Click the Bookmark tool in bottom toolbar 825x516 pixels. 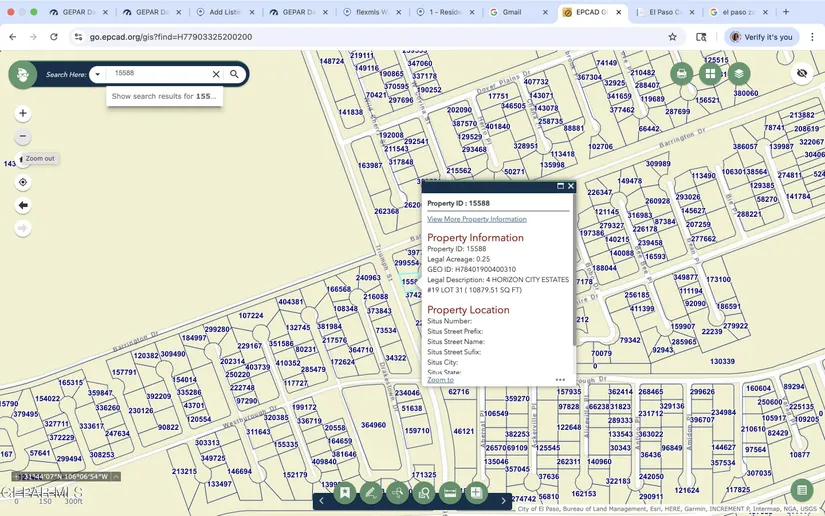[x=344, y=493]
